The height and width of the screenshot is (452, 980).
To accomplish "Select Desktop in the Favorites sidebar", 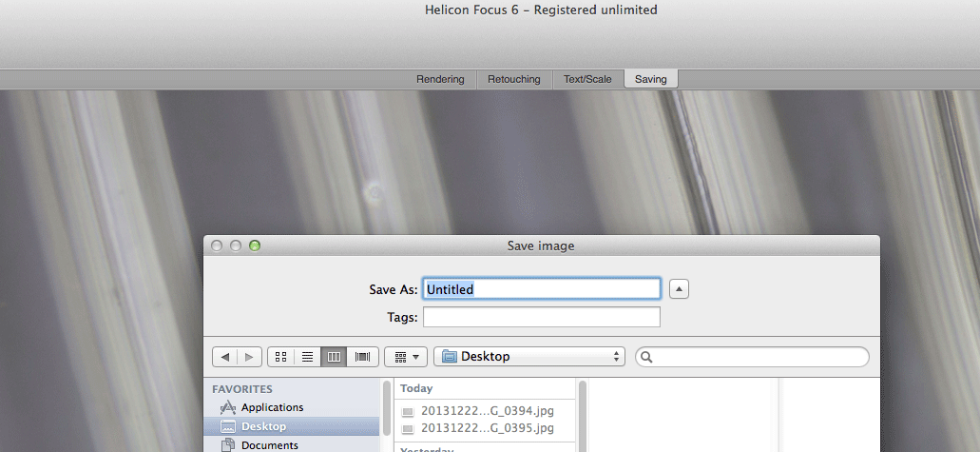I will (x=291, y=426).
